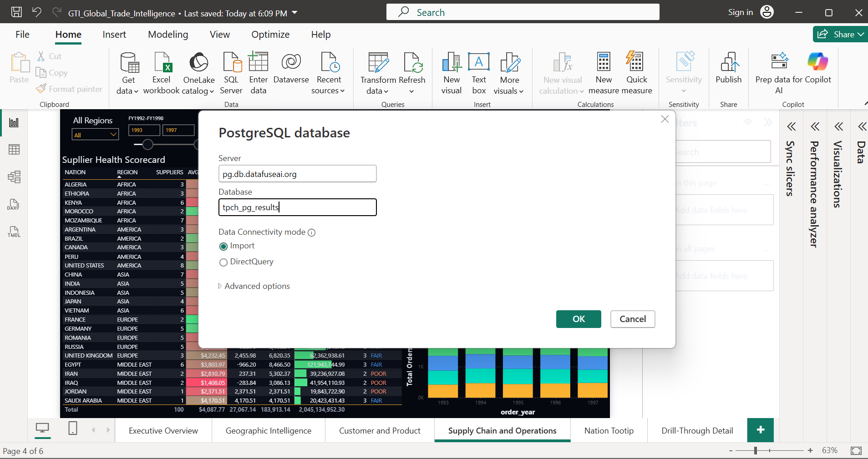Insert a Text box

pos(479,73)
